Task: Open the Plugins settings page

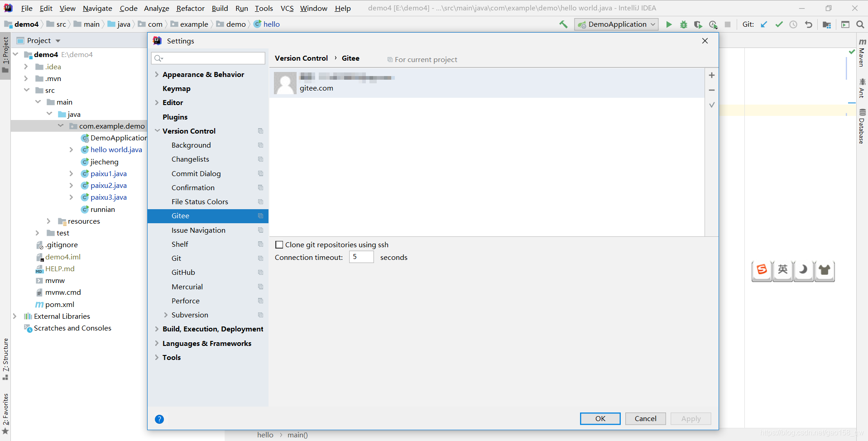Action: point(175,117)
